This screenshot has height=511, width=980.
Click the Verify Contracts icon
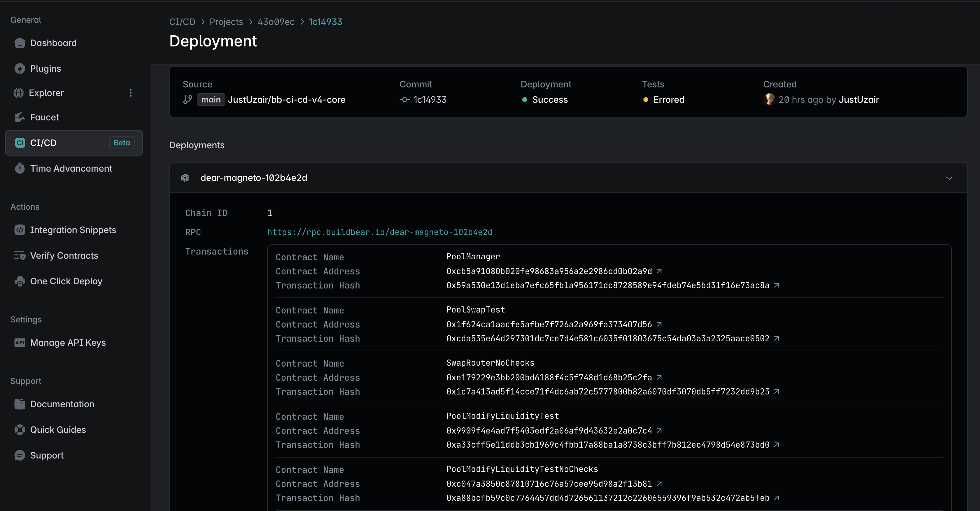click(20, 255)
